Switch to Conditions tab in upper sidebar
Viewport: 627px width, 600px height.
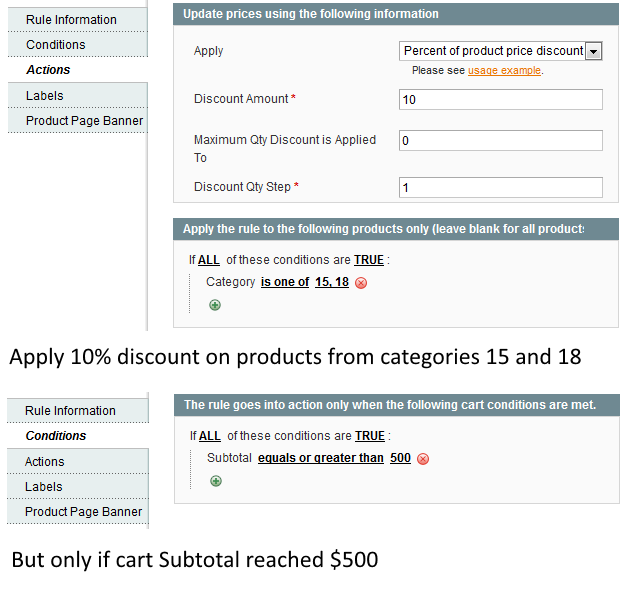click(x=56, y=45)
